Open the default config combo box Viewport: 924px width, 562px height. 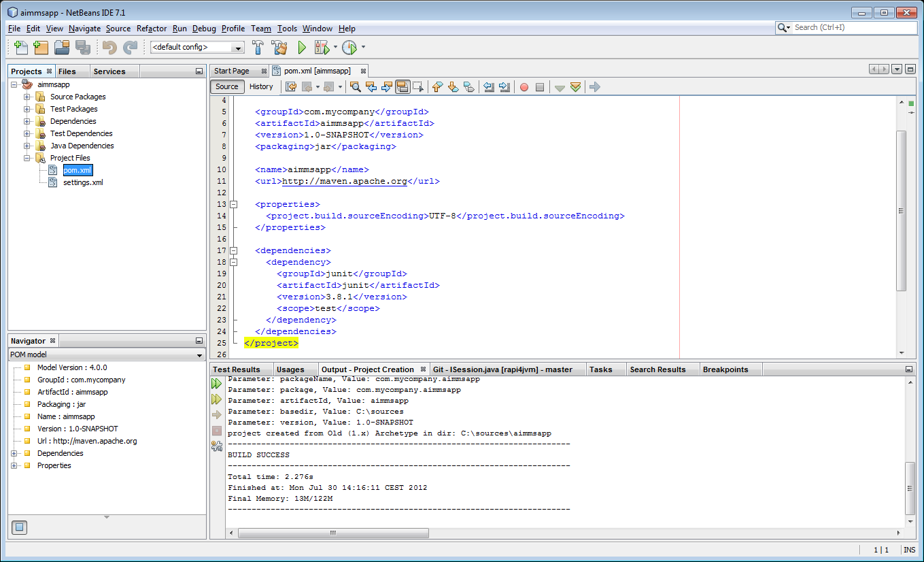point(197,48)
